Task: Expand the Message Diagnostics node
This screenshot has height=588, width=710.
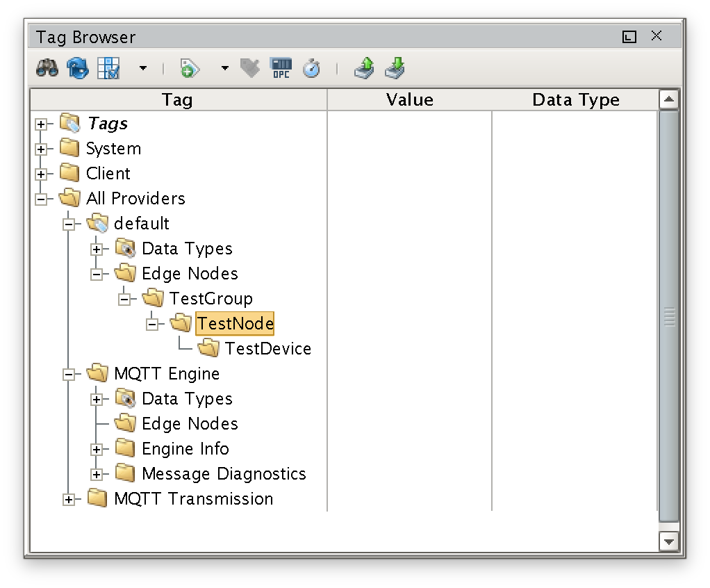Action: coord(96,474)
